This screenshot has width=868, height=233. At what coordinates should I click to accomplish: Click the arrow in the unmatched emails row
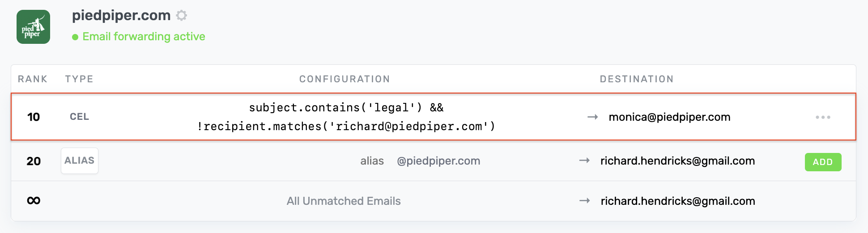[584, 201]
